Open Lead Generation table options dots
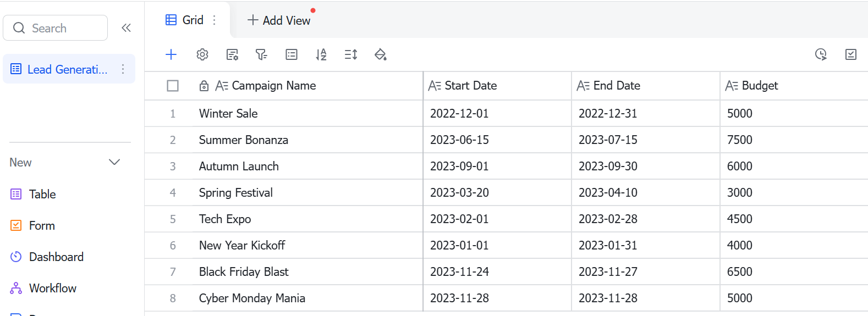Image resolution: width=868 pixels, height=316 pixels. click(x=123, y=69)
